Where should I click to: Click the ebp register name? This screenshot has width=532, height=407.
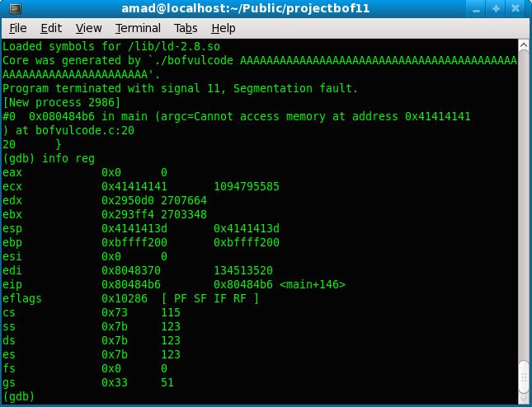(x=12, y=243)
